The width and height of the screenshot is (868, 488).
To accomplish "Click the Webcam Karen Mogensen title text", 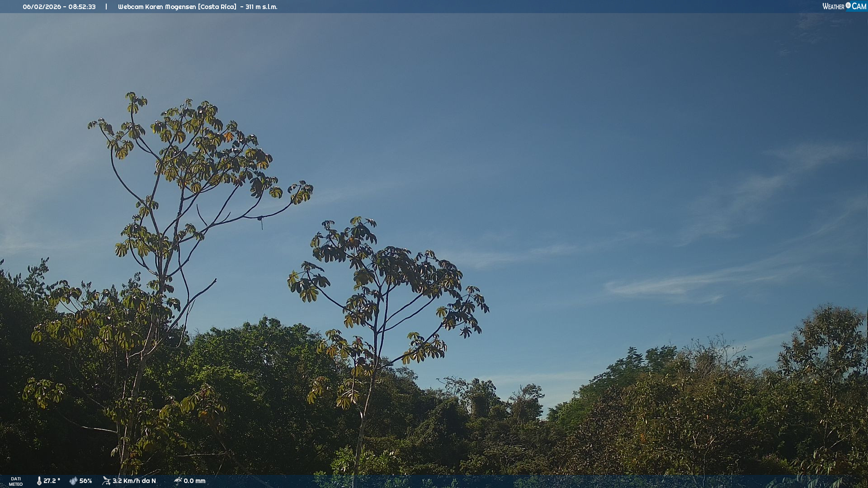I will coord(157,7).
